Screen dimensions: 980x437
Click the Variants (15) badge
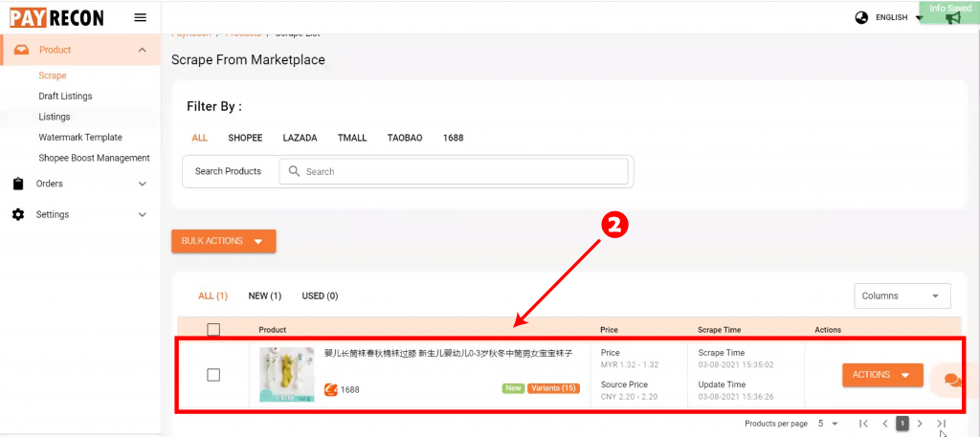coord(554,388)
